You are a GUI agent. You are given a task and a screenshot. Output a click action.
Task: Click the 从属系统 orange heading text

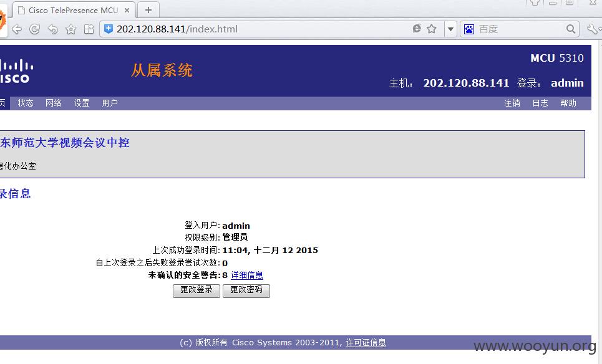(x=162, y=70)
